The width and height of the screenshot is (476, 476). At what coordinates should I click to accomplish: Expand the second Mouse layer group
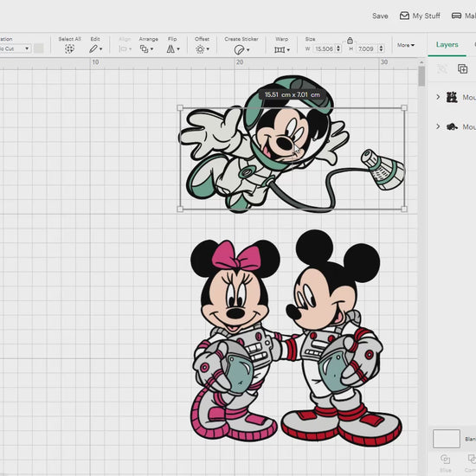tap(438, 126)
